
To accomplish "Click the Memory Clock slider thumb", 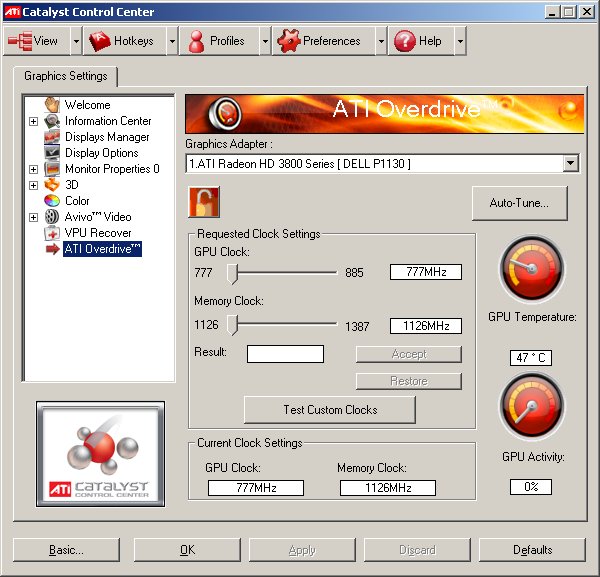I will [232, 325].
